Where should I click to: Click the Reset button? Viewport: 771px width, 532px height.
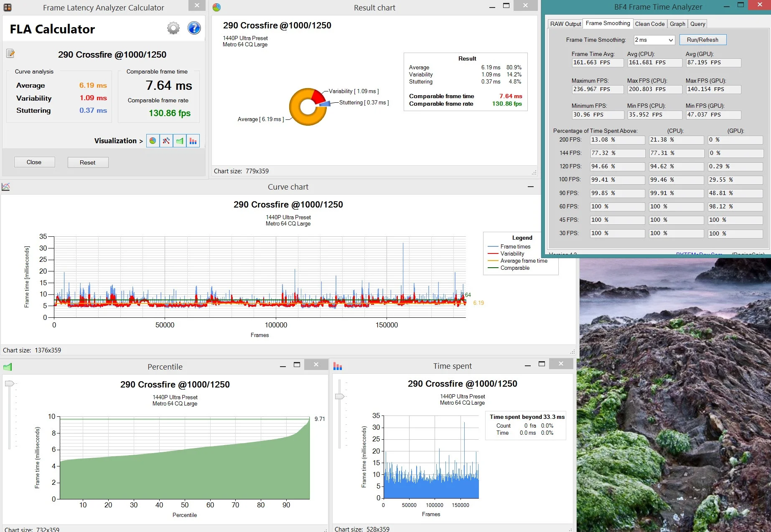point(88,162)
